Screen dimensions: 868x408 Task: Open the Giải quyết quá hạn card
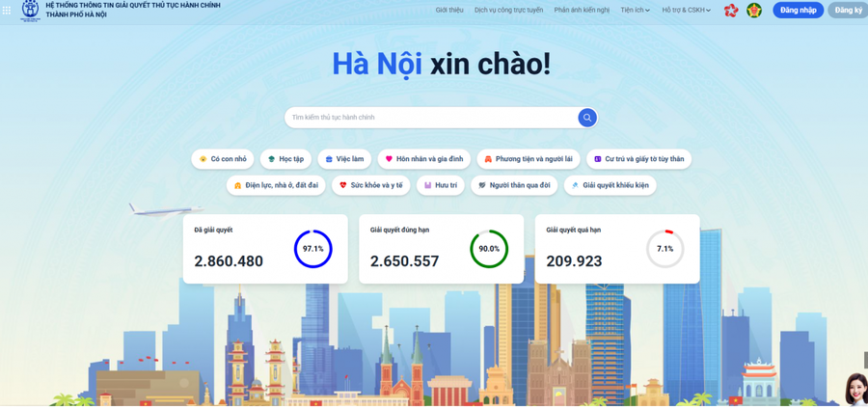point(617,249)
